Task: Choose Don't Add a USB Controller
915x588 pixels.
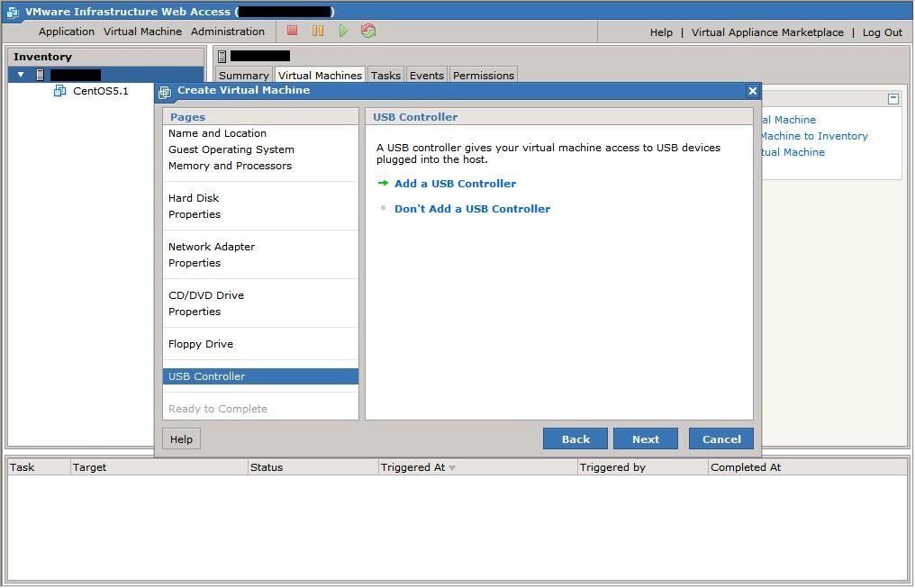Action: click(x=472, y=209)
